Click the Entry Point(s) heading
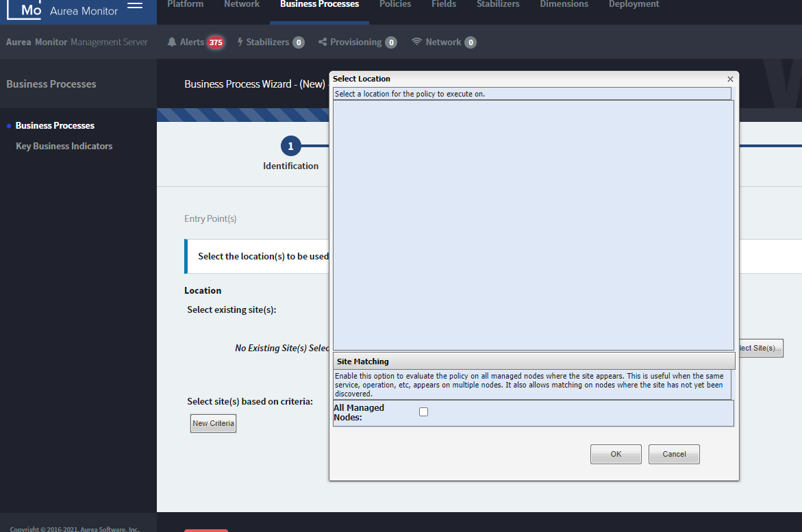 click(210, 218)
